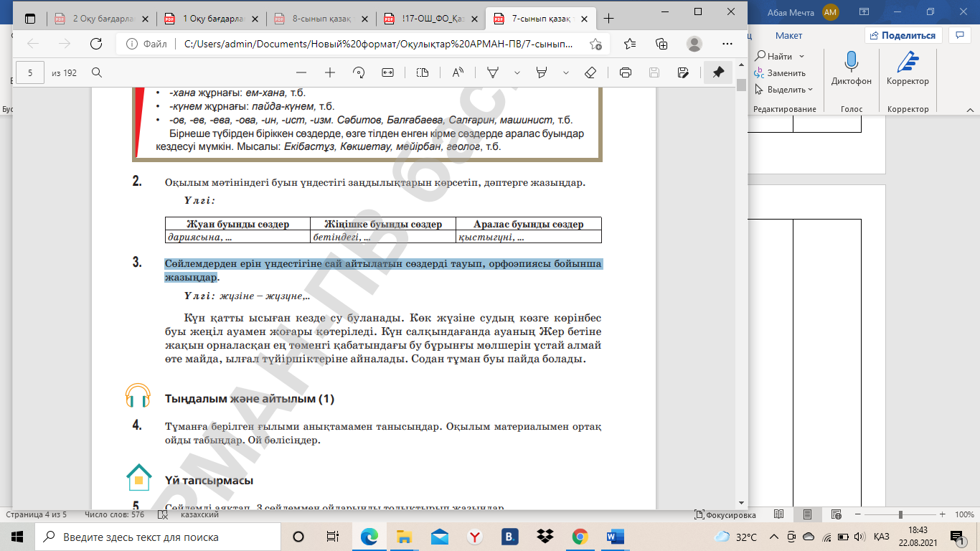Open a new Edge tab

[609, 18]
